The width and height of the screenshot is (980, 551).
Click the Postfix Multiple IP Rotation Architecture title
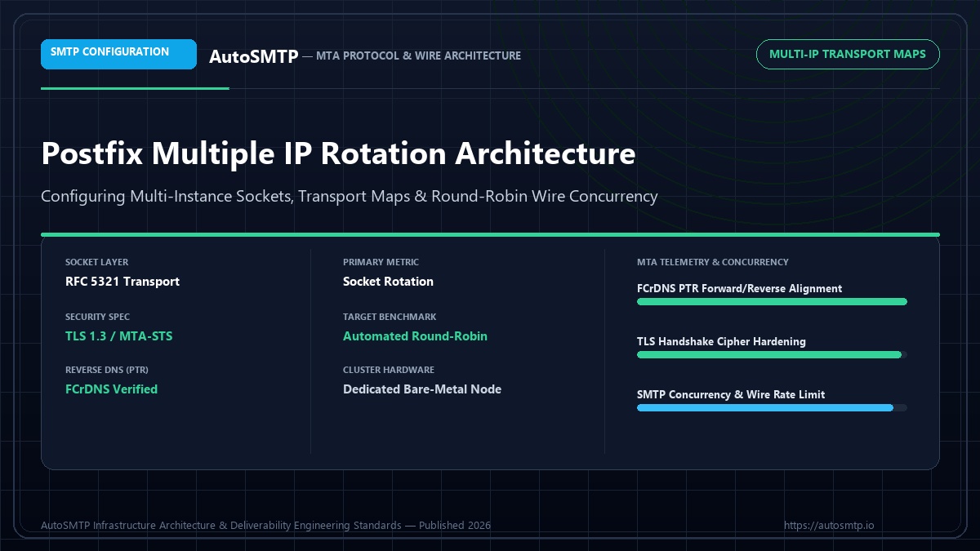338,153
